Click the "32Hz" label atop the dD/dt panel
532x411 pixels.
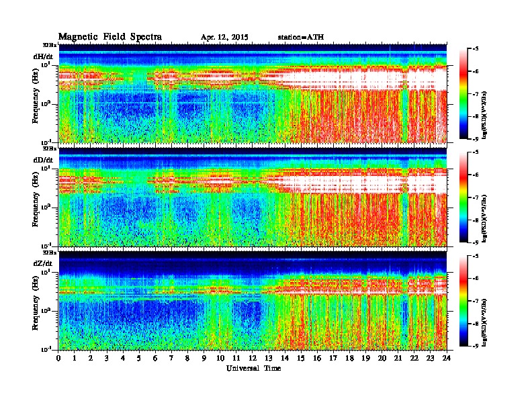point(49,148)
